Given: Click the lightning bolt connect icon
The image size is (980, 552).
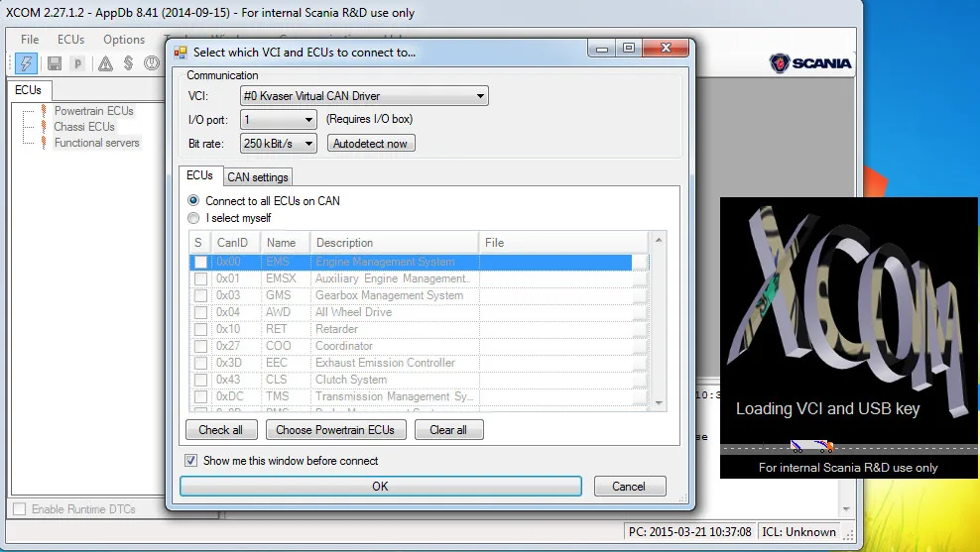Looking at the screenshot, I should [x=26, y=63].
